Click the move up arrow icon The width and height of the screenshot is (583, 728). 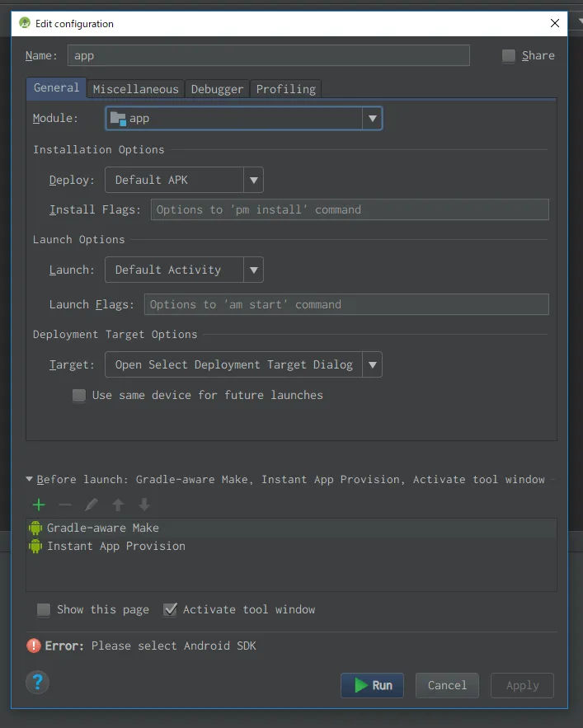118,505
